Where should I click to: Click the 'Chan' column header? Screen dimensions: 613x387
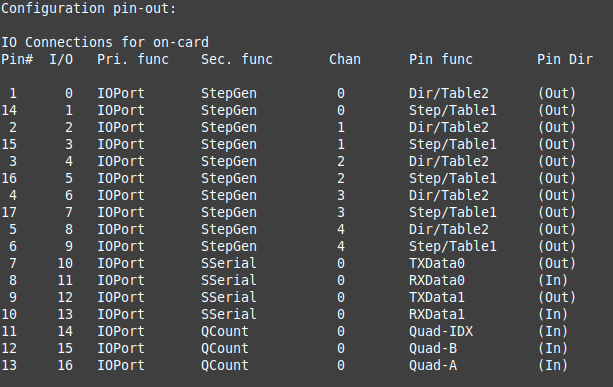pyautogui.click(x=345, y=59)
